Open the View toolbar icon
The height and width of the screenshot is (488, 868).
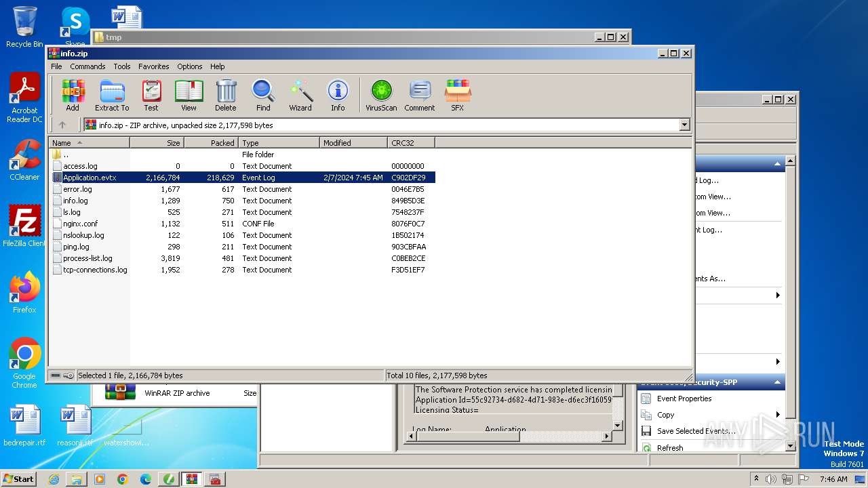[189, 96]
